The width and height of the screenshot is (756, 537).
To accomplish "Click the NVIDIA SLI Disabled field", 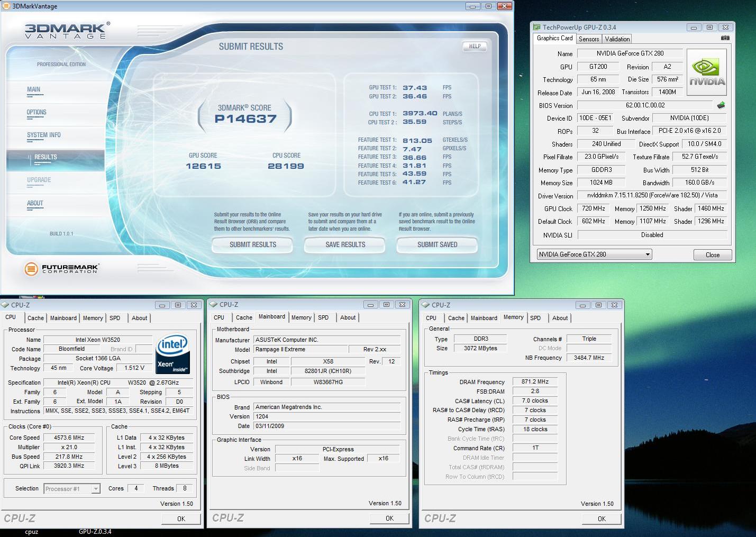I will coord(652,235).
